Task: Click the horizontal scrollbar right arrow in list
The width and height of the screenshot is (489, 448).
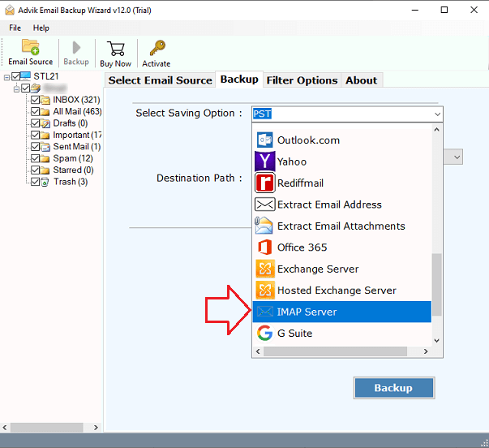Action: click(x=426, y=351)
